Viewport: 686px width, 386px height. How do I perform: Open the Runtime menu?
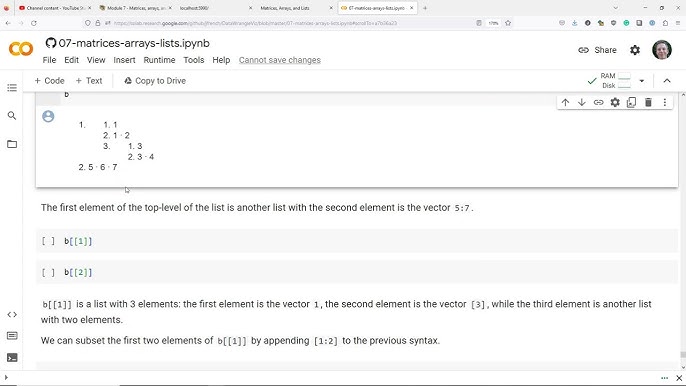[159, 60]
